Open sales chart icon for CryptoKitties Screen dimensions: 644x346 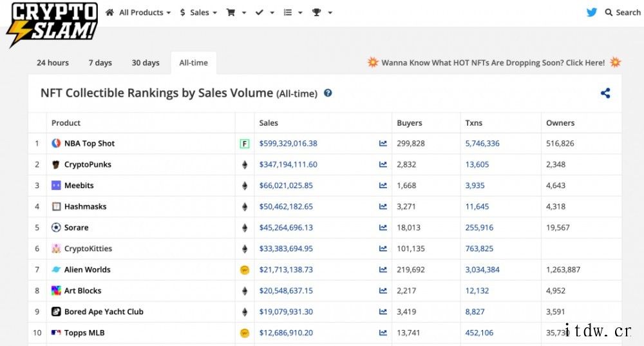(x=383, y=249)
